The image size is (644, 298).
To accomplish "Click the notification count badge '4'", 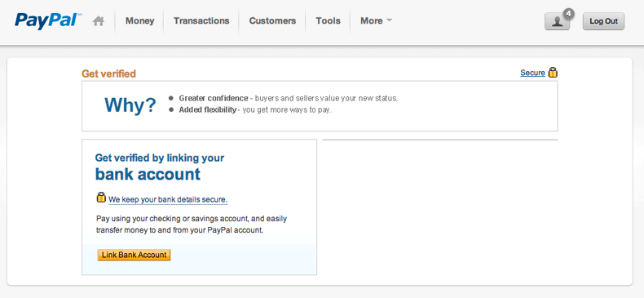I will [x=569, y=14].
